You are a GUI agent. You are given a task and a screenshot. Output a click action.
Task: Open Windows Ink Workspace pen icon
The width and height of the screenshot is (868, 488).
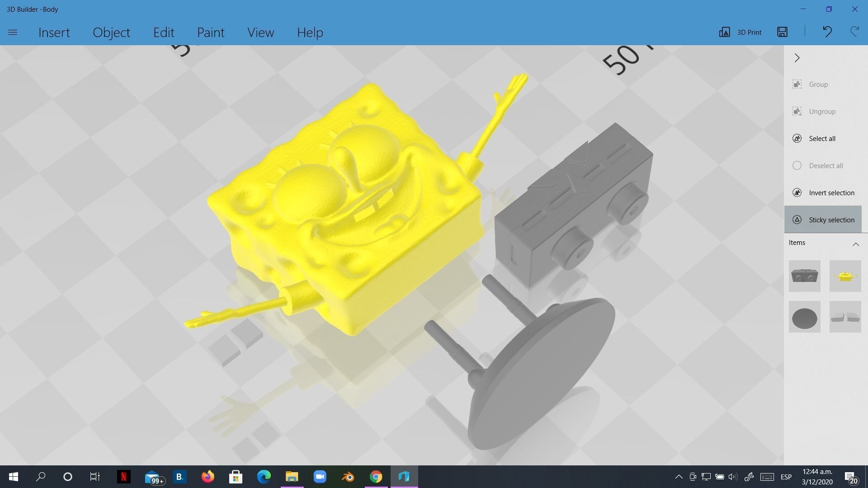(x=749, y=477)
